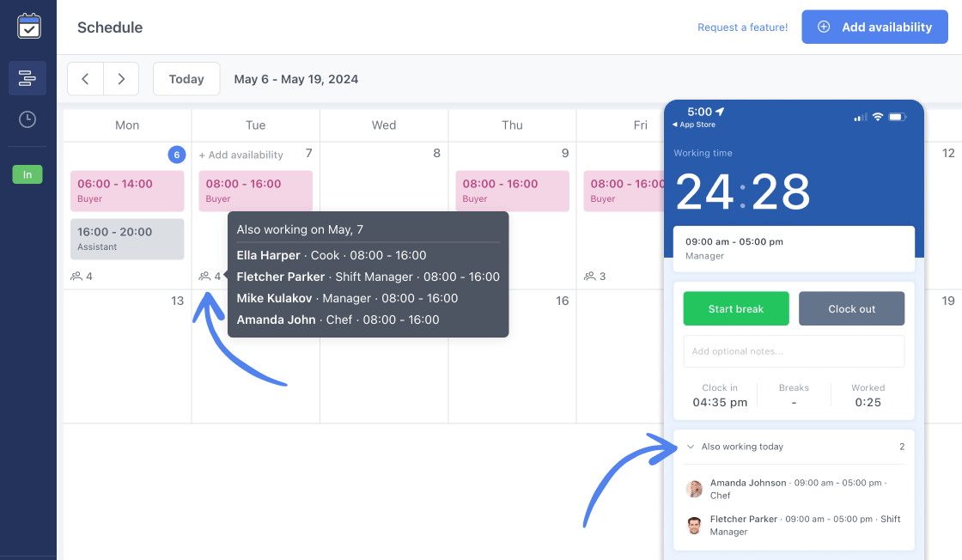
Task: Click Amanda Johnson's avatar
Action: coord(694,488)
